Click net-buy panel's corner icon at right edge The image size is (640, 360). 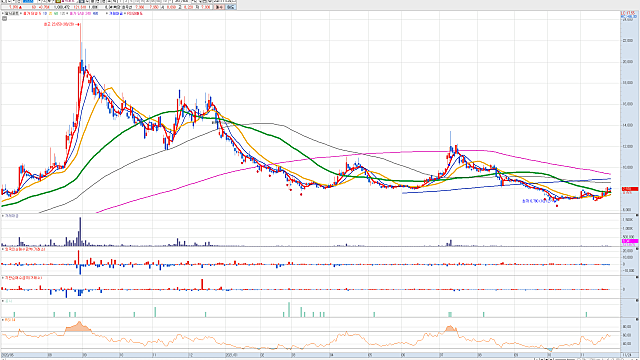click(637, 249)
